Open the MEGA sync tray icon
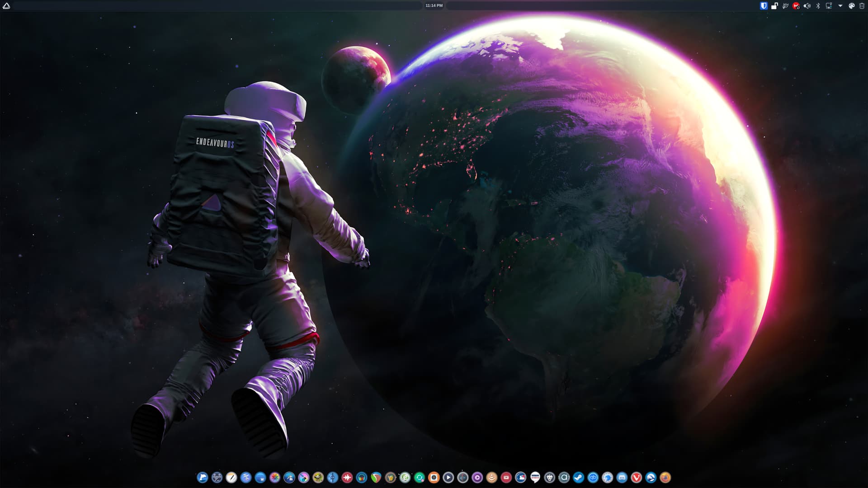Image resolution: width=868 pixels, height=488 pixels. pos(796,6)
